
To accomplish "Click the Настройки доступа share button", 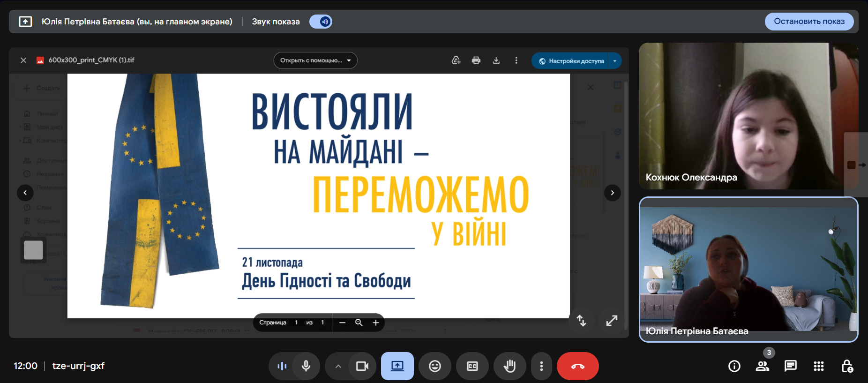I will (x=571, y=61).
